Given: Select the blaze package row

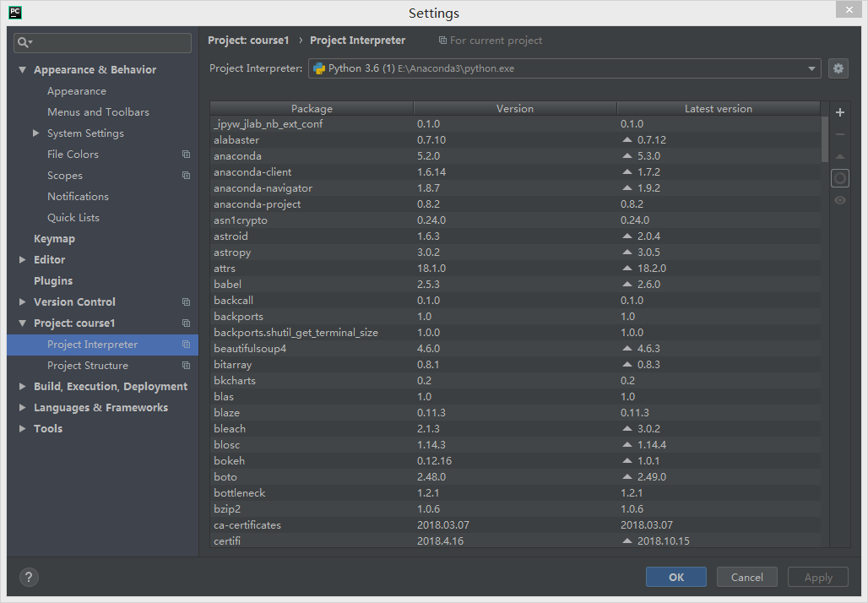Looking at the screenshot, I should pos(515,412).
